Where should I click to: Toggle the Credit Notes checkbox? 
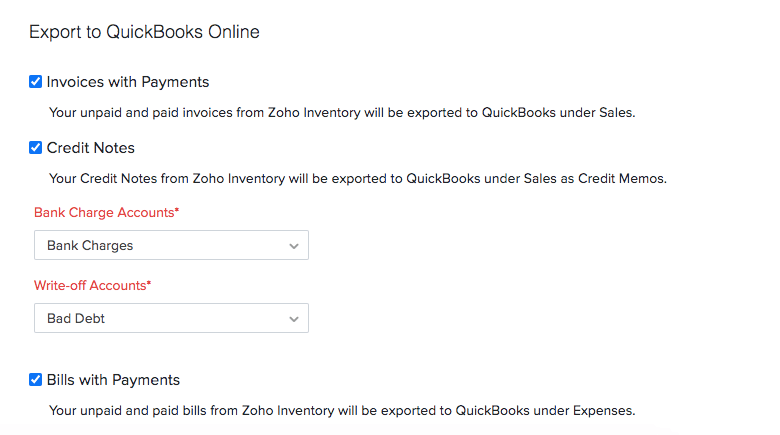pyautogui.click(x=36, y=148)
